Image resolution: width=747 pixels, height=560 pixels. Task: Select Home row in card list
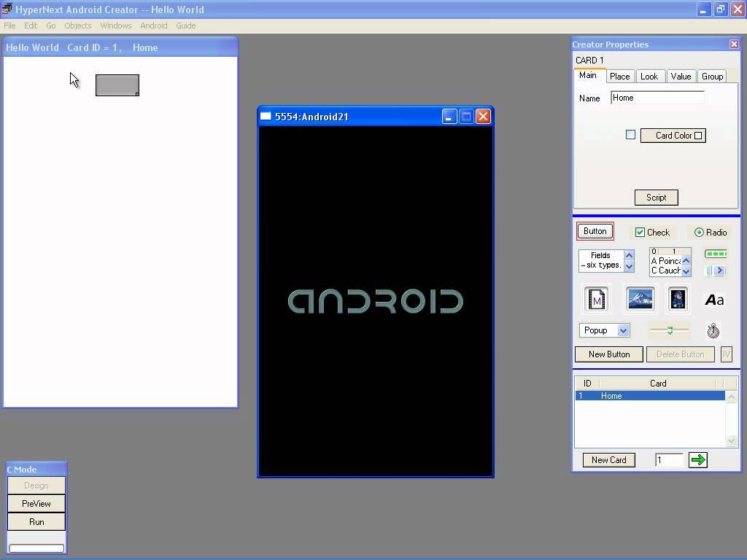pos(650,396)
